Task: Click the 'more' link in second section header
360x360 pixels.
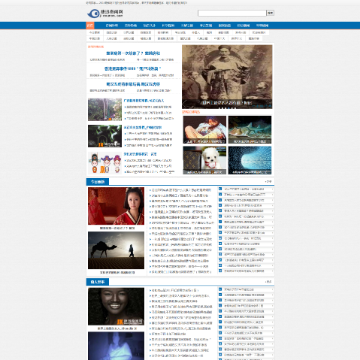Action: [x=268, y=282]
